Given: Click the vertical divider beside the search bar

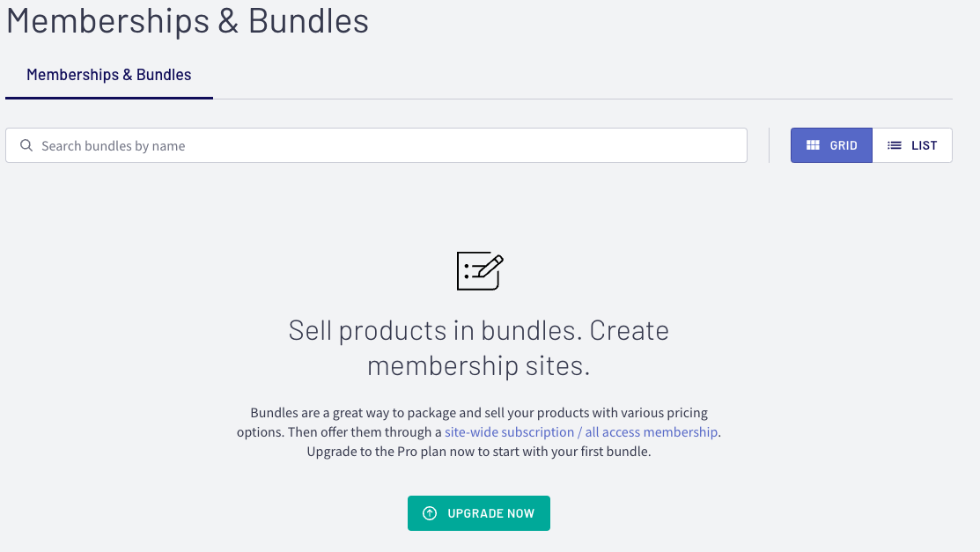Looking at the screenshot, I should 769,145.
